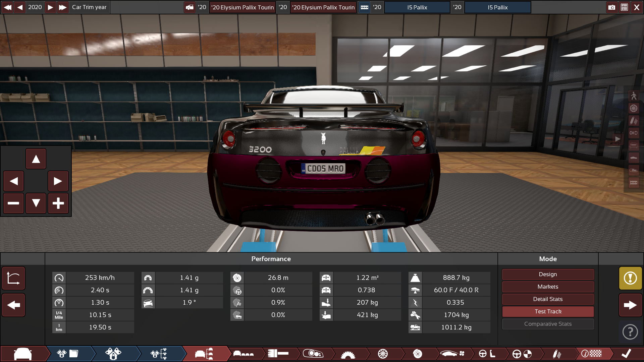Open the first I5 Pallix engine selector
Viewport: 644px width, 362px height.
417,7
